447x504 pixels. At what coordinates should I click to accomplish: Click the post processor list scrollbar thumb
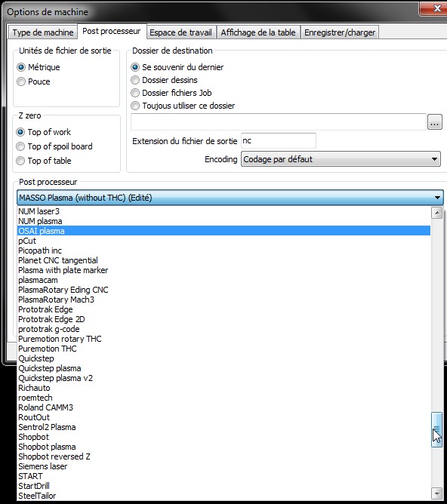pyautogui.click(x=436, y=430)
